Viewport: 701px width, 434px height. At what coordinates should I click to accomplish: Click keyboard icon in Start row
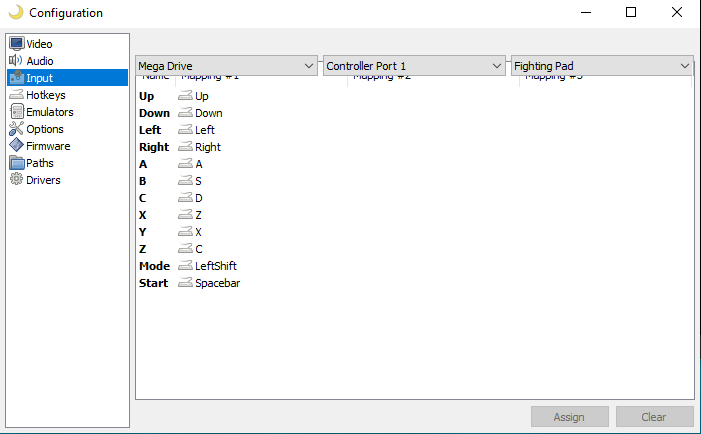185,282
